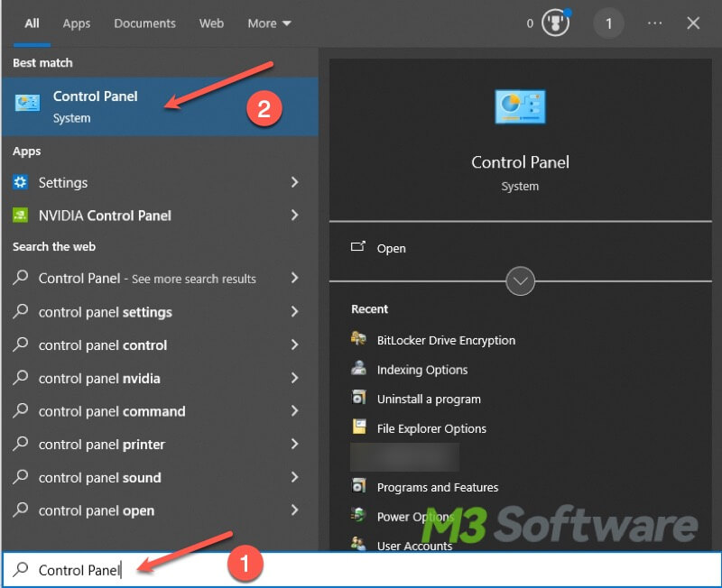This screenshot has height=588, width=722.
Task: Open Power Options from Recent
Action: [415, 517]
